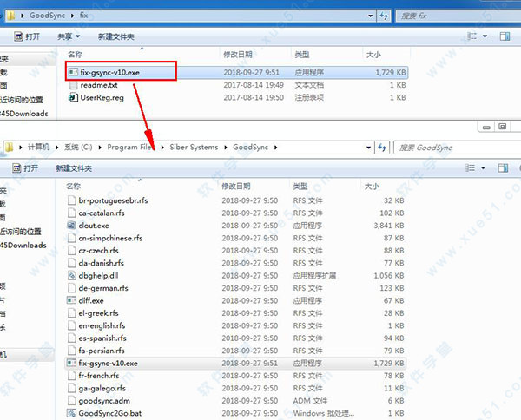The width and height of the screenshot is (521, 420).
Task: Select the dbghelp.dll file
Action: [x=100, y=275]
